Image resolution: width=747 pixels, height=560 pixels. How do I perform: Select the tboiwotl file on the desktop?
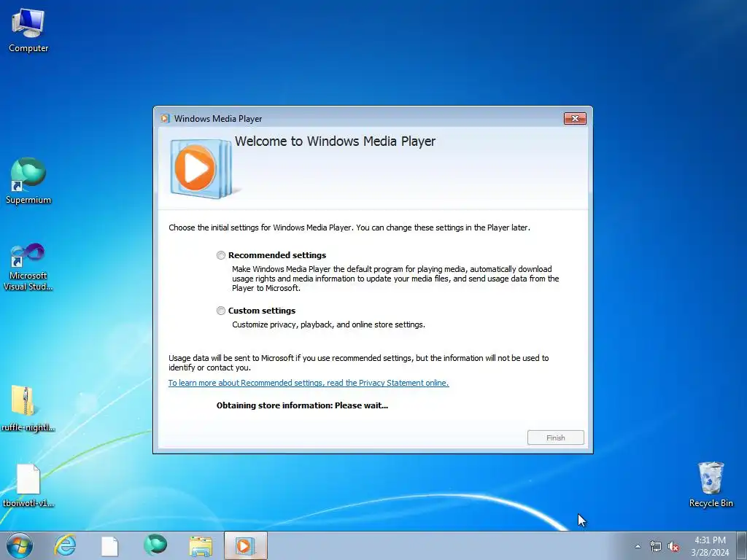click(28, 485)
